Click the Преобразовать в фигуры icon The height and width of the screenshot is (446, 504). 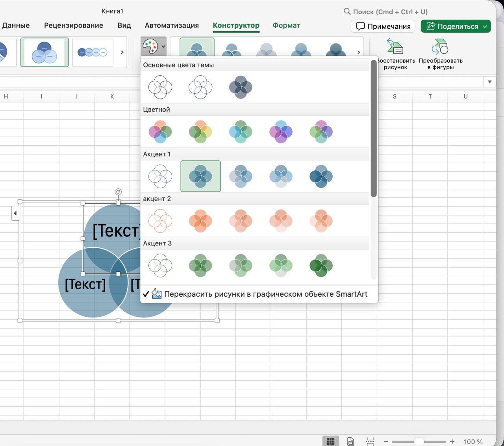tap(440, 46)
